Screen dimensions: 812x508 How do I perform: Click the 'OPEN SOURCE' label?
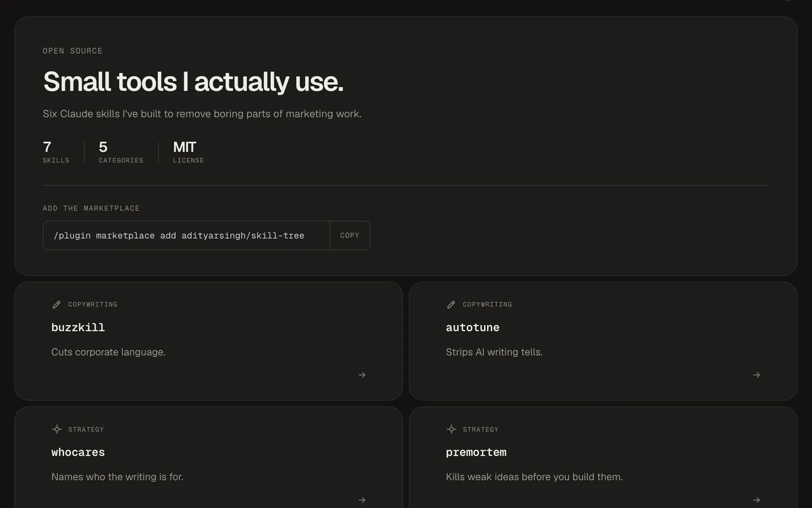73,51
